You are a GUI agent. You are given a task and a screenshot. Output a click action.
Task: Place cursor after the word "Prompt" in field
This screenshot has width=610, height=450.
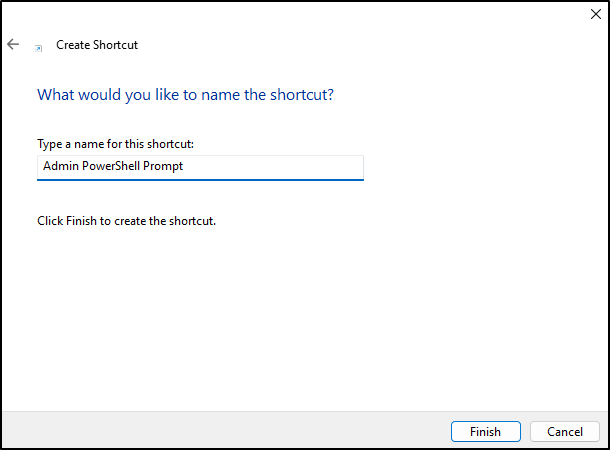(x=184, y=166)
